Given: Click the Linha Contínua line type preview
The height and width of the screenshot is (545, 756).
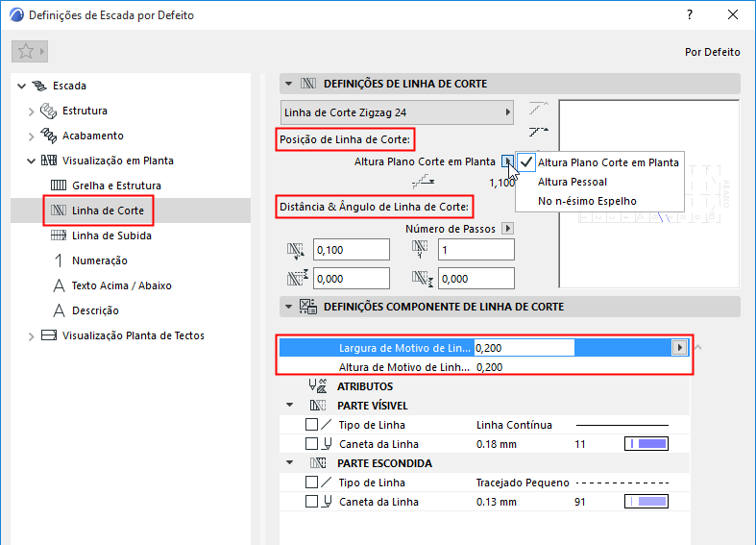Looking at the screenshot, I should 622,425.
